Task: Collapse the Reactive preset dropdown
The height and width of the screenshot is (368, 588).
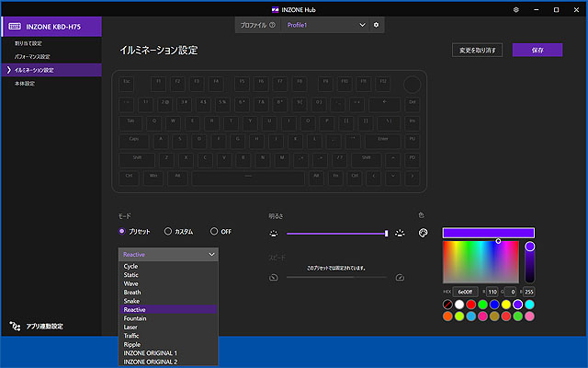Action: 168,254
